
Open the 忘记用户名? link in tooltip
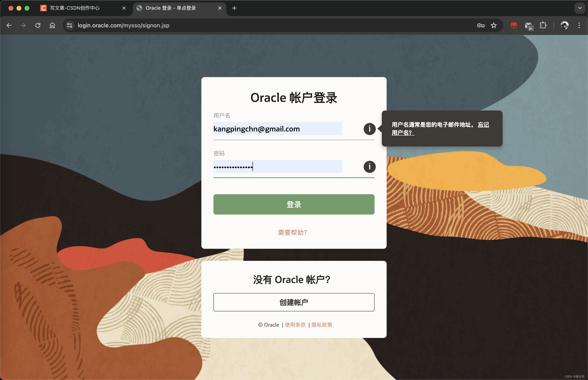[483, 125]
